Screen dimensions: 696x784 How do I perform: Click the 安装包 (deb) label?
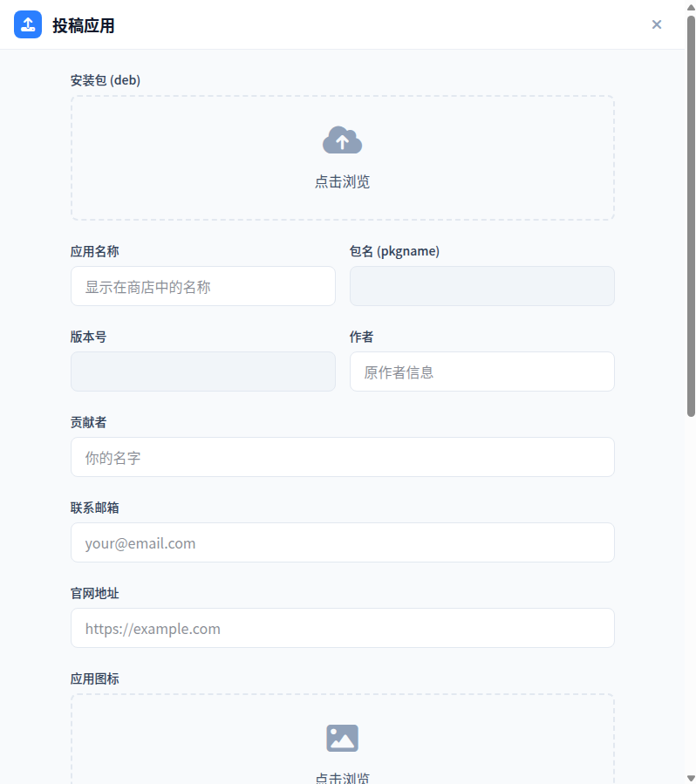(105, 80)
